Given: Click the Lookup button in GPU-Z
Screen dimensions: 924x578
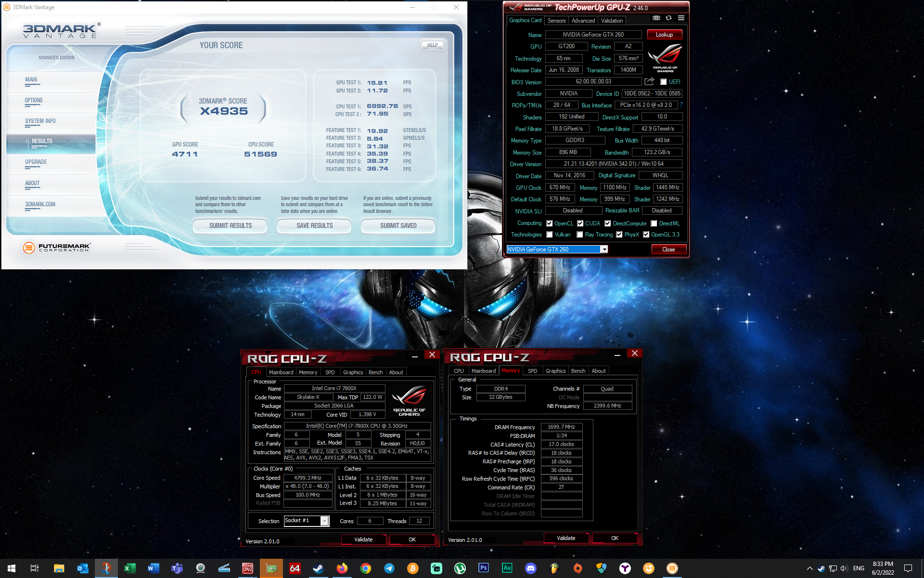Looking at the screenshot, I should 664,35.
